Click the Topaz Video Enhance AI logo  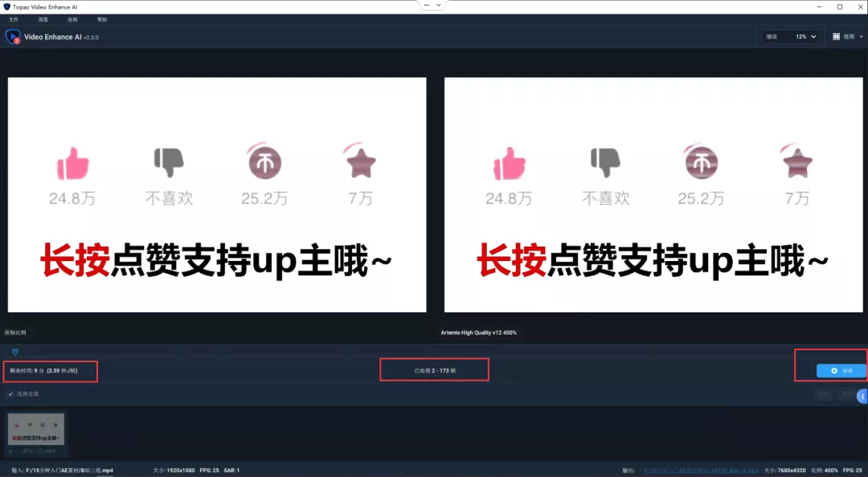click(13, 37)
